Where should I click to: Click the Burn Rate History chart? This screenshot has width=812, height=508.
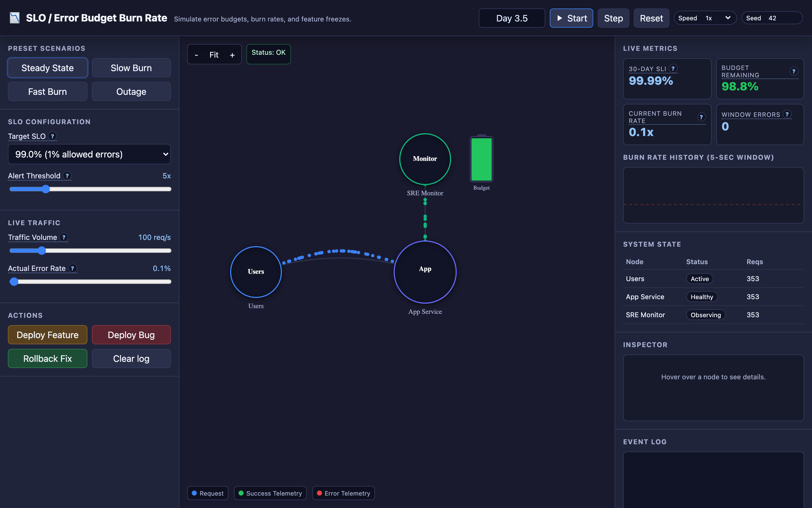click(713, 195)
